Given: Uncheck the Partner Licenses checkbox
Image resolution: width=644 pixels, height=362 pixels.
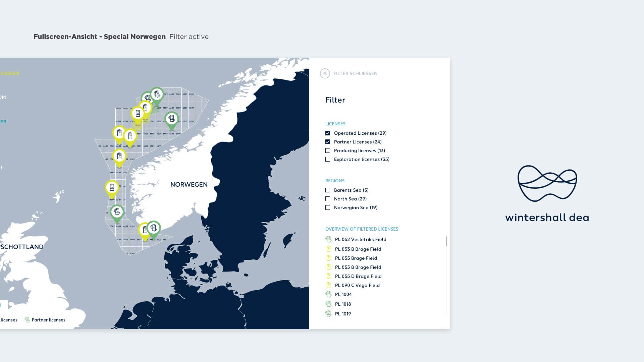Looking at the screenshot, I should 328,142.
